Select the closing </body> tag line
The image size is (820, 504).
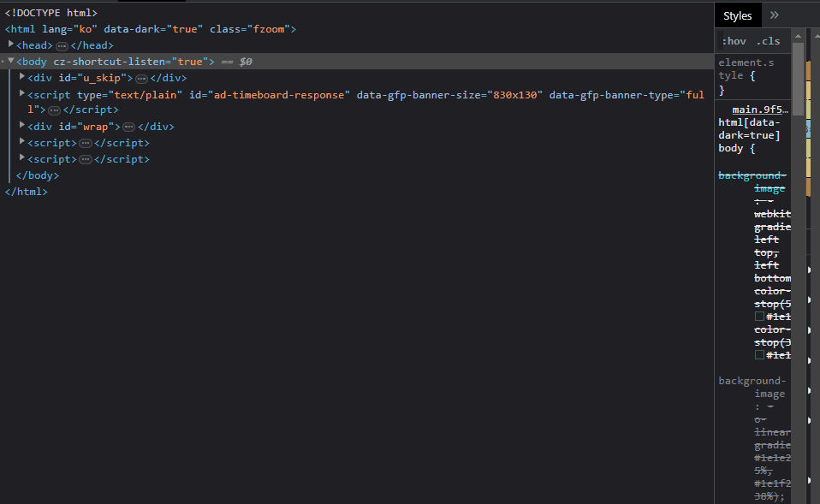[x=38, y=175]
